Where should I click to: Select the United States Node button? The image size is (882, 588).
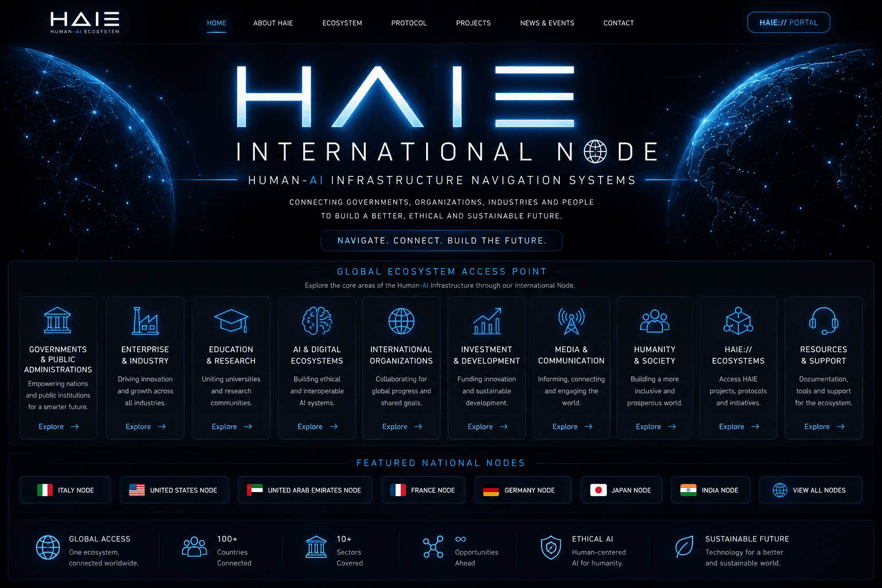174,490
